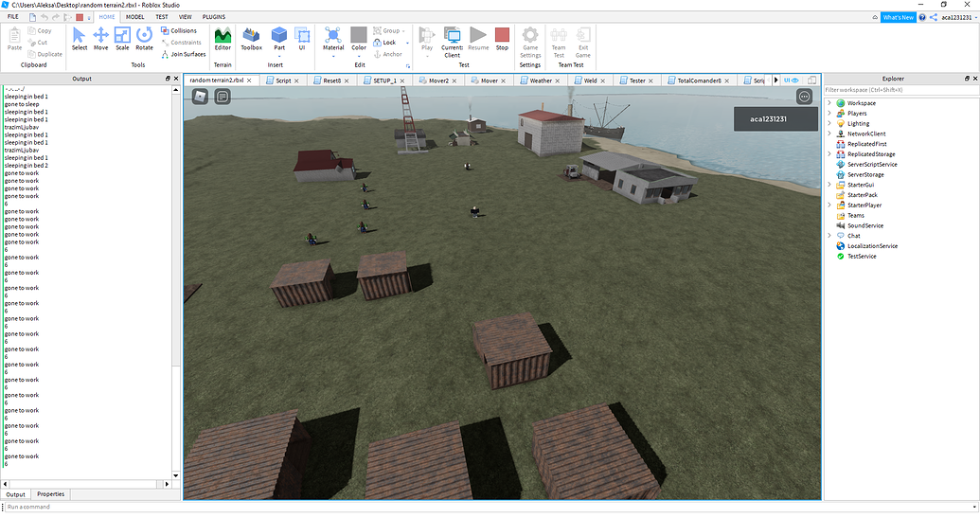The width and height of the screenshot is (980, 518).
Task: Click the new file icon in title toolbar
Action: [32, 17]
